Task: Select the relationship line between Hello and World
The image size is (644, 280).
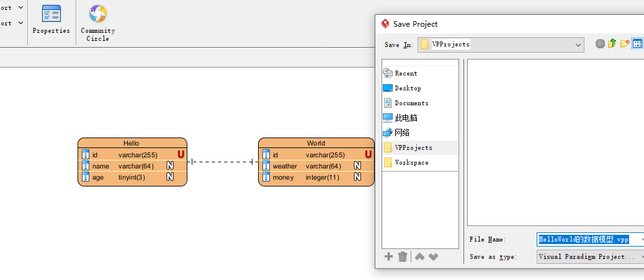Action: coord(223,162)
